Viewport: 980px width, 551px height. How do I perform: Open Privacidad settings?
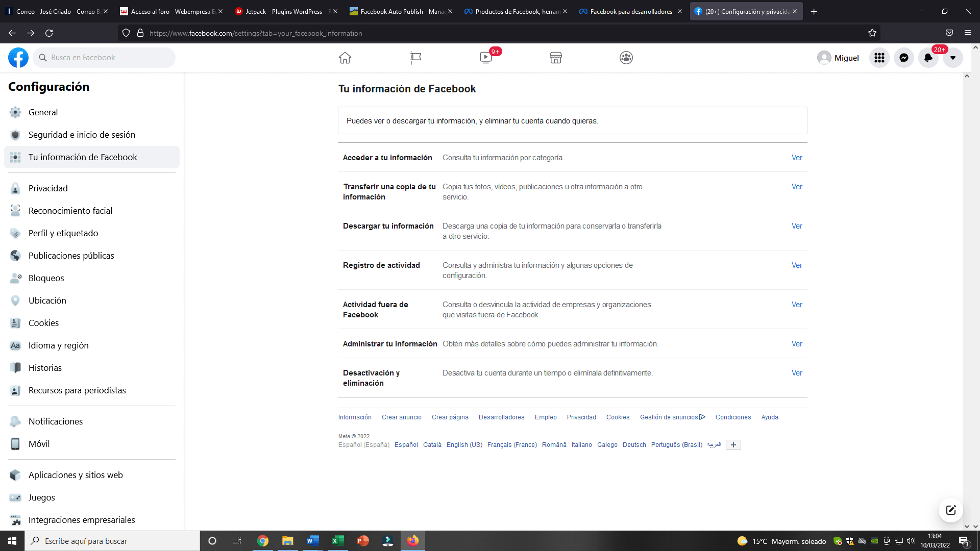coord(92,188)
